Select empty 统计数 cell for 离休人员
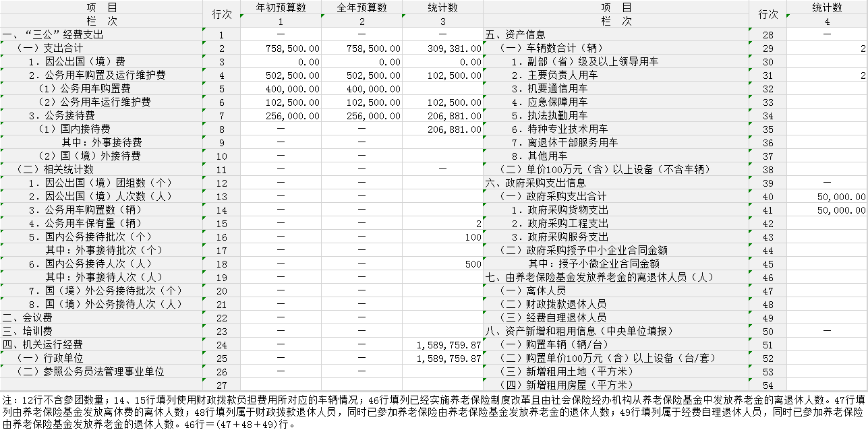 [827, 291]
